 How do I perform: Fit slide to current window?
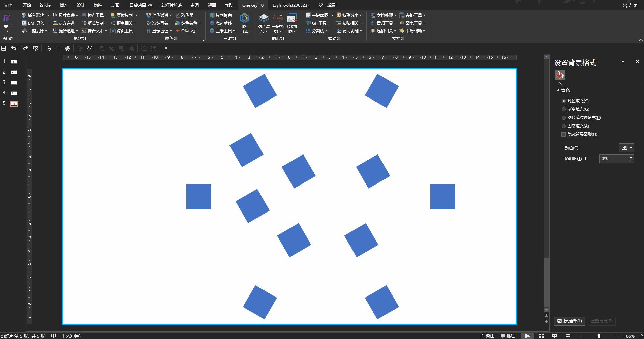point(641,336)
